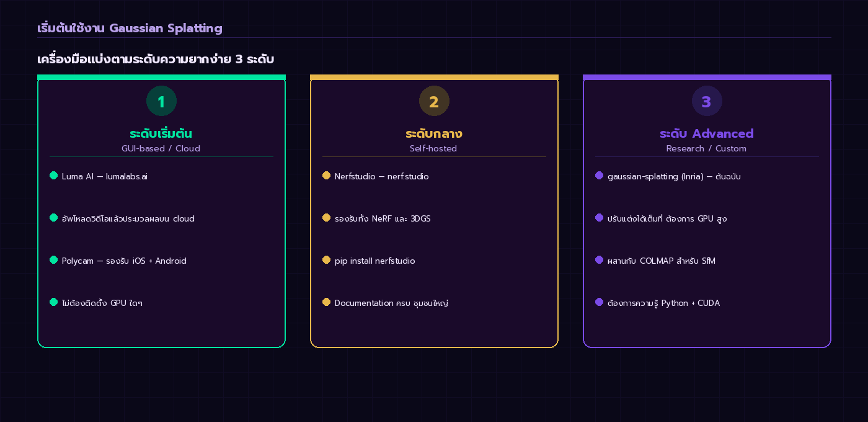868x422 pixels.
Task: Click the purple bullet beside gaussian-splatting (Inria)
Action: pos(599,176)
